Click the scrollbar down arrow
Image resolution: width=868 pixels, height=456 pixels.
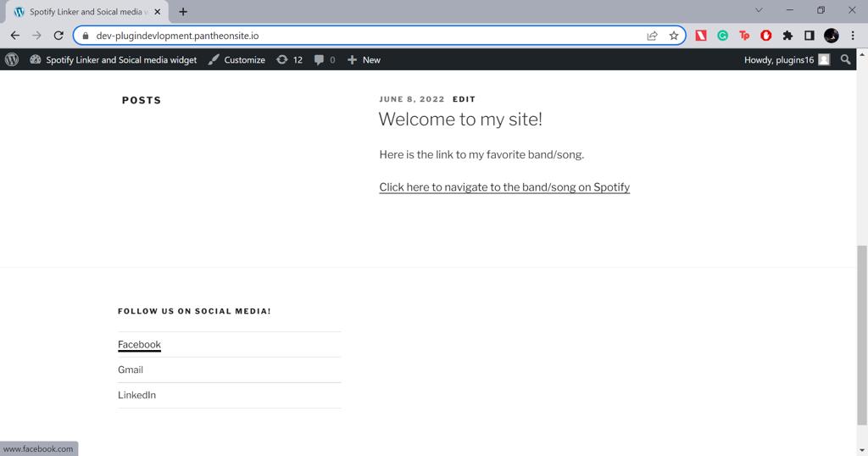pyautogui.click(x=862, y=450)
